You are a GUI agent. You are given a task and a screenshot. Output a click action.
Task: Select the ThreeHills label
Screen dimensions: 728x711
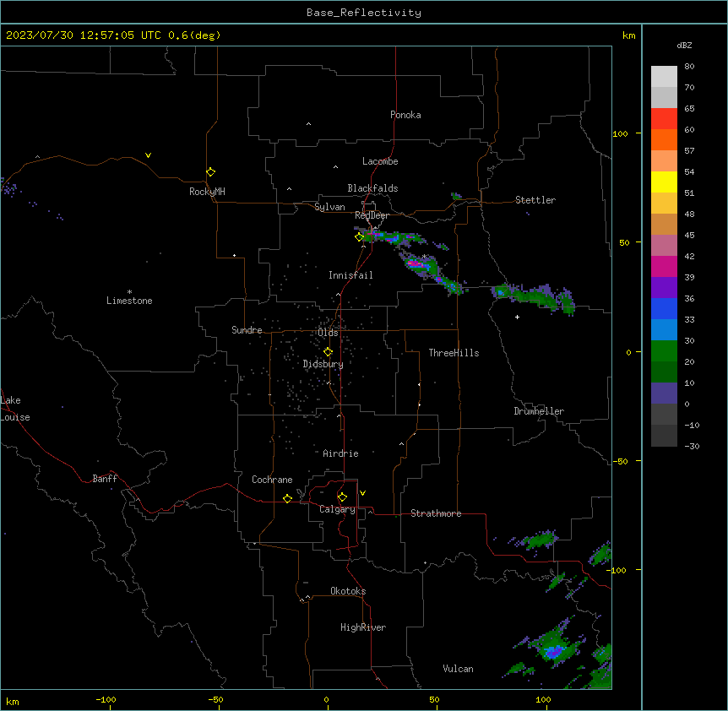point(454,353)
